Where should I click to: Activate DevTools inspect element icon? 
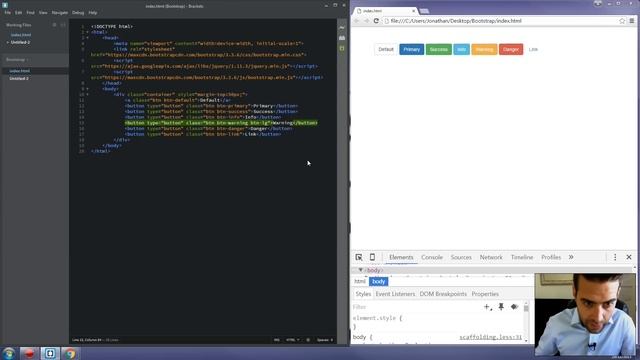tap(359, 257)
